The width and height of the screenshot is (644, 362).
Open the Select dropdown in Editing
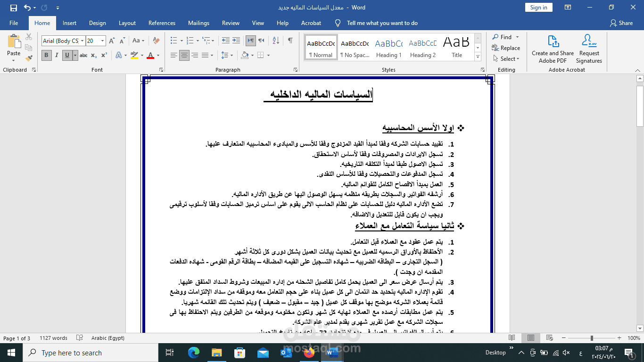pos(506,59)
